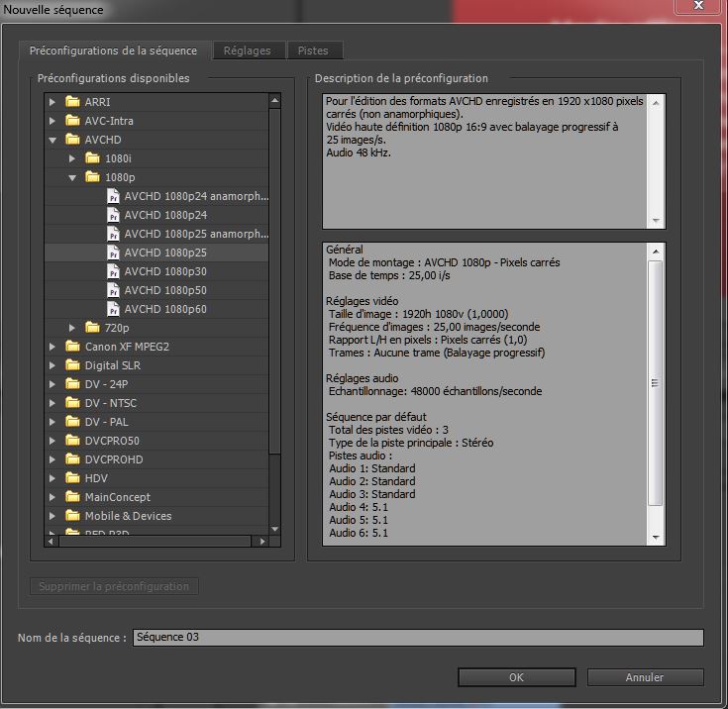Image resolution: width=728 pixels, height=709 pixels.
Task: Open the Préconfigurations de la séquence tab
Action: coord(113,51)
